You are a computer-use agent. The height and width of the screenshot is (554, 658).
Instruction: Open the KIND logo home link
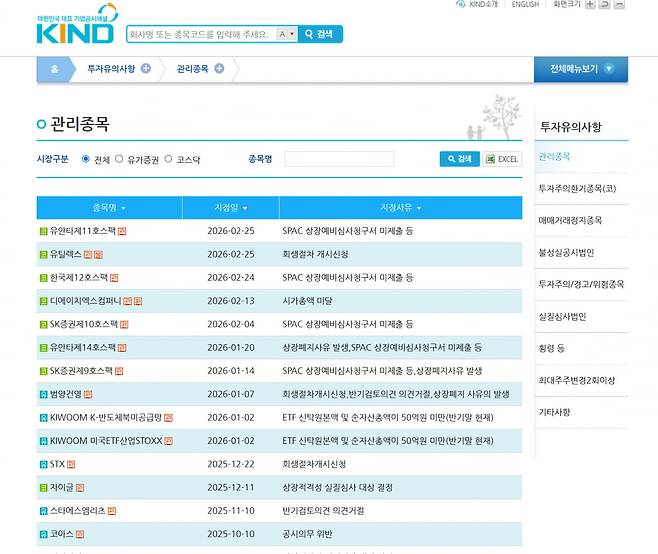(x=76, y=24)
